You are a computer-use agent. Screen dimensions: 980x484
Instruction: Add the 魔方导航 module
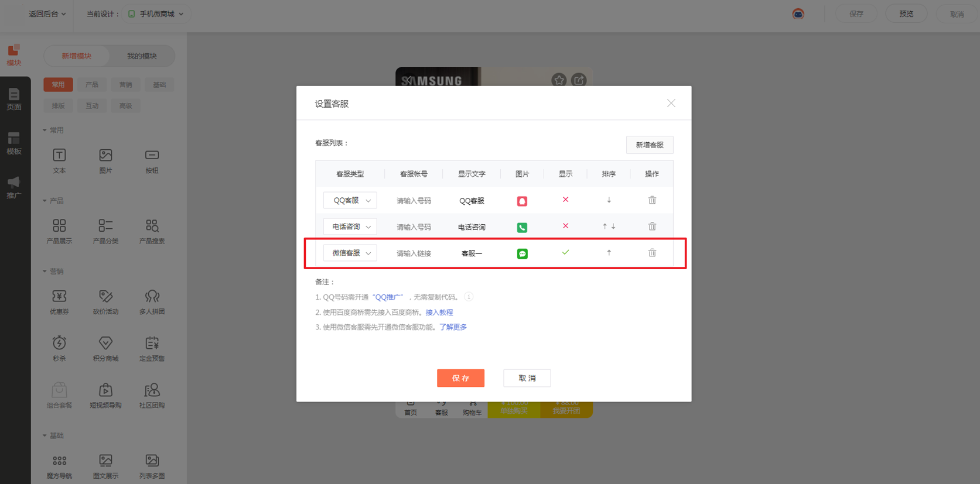tap(59, 466)
